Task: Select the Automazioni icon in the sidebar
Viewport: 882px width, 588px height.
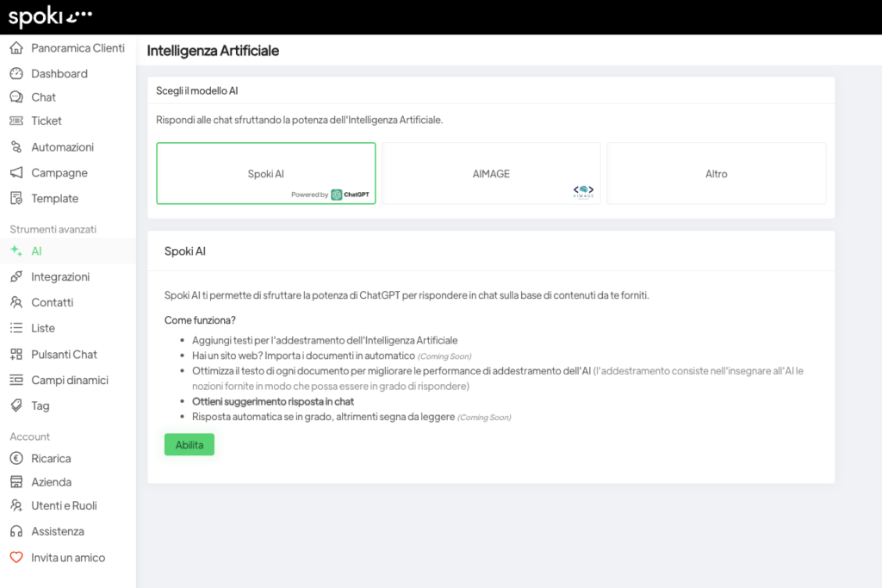Action: [17, 147]
